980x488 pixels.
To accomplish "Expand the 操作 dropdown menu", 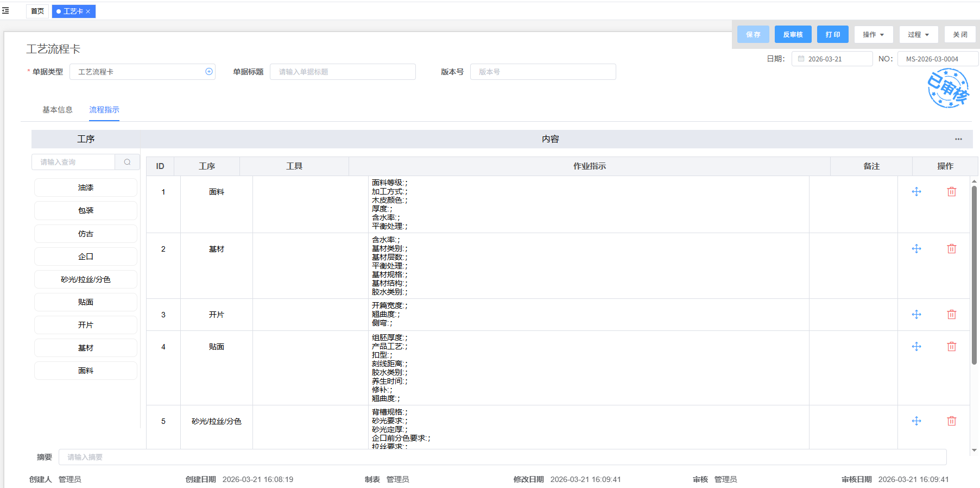I will [x=873, y=35].
